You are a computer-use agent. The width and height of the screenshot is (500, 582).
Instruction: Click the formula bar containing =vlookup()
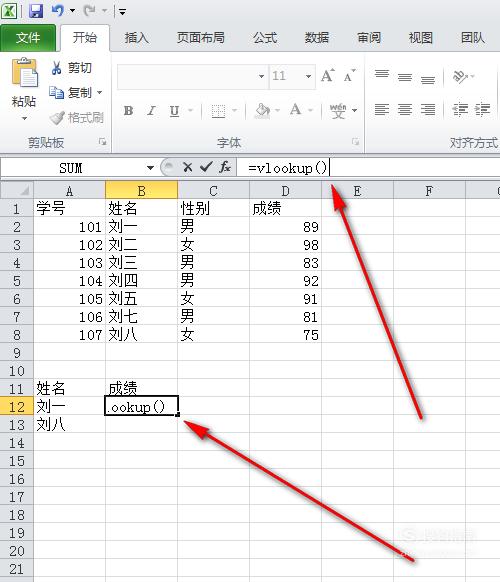tap(368, 168)
